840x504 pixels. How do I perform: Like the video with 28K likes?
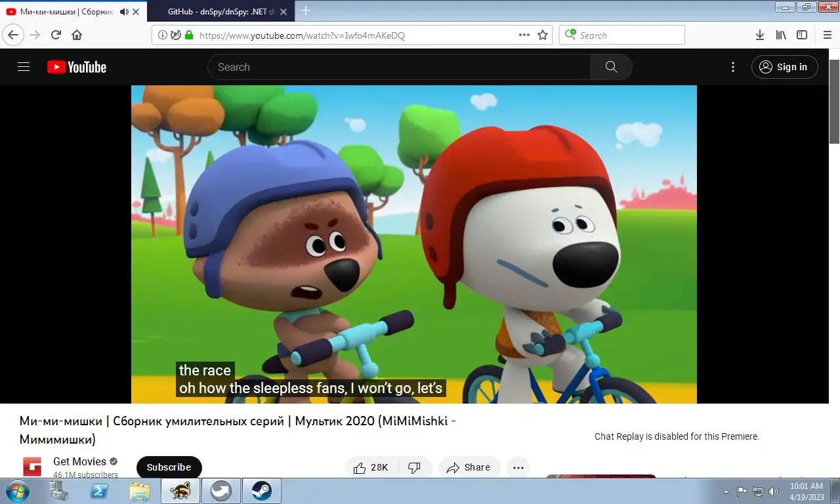(x=371, y=467)
